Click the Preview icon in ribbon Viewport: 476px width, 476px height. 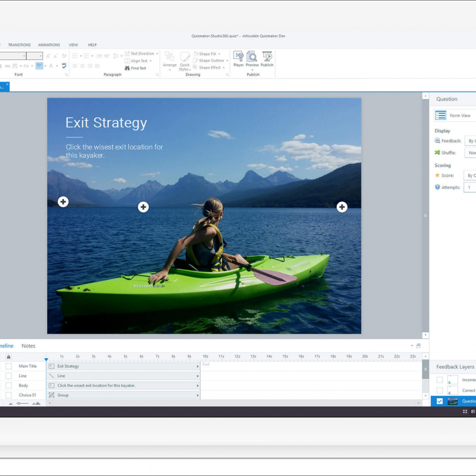252,57
